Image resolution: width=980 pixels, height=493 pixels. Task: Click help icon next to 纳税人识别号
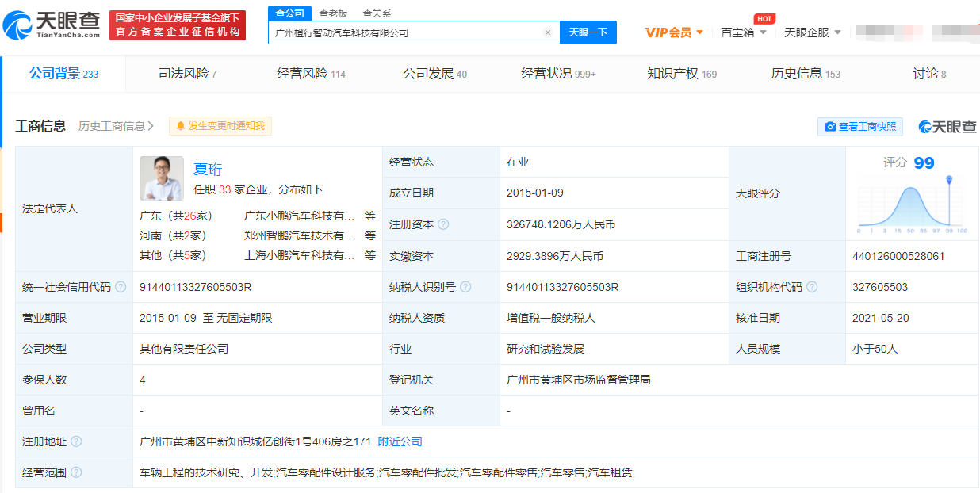[x=465, y=287]
